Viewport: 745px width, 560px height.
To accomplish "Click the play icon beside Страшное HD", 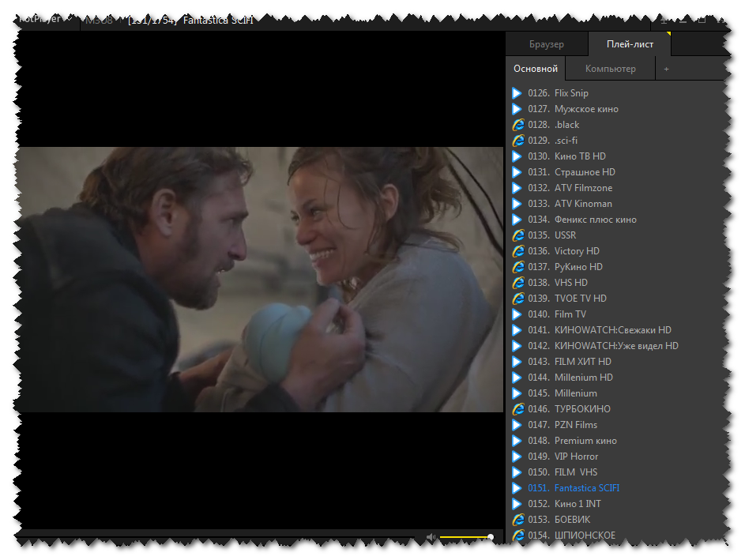I will pos(517,172).
